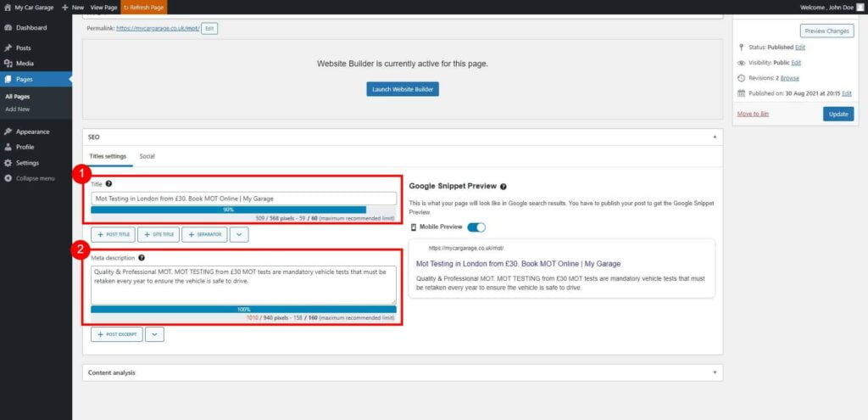Click the Edit button next to permalink
868x420 pixels.
coord(209,28)
